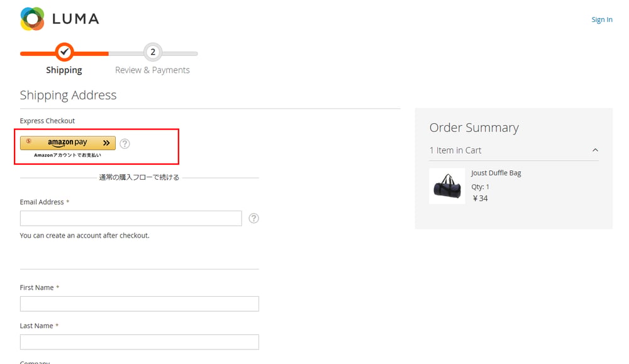Focus the Email Address field

131,219
